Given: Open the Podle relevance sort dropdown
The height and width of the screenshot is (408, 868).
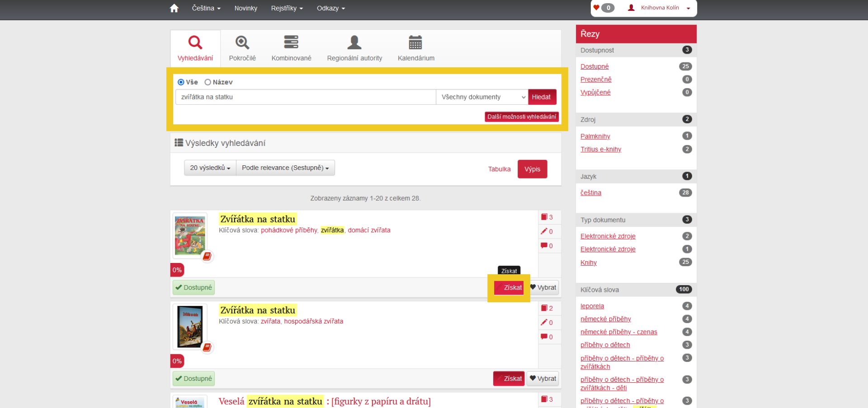Looking at the screenshot, I should (285, 168).
